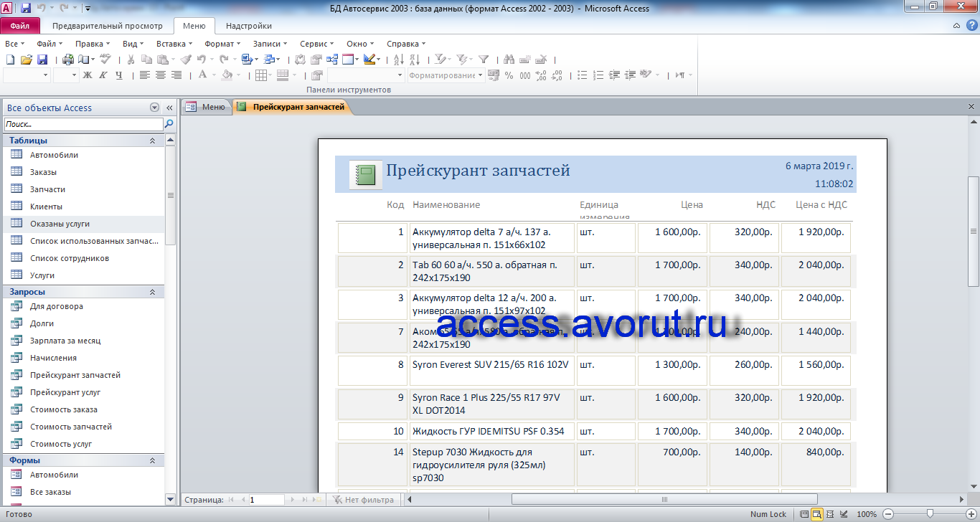
Task: Toggle Underline (Ч) formatting
Action: pos(119,75)
